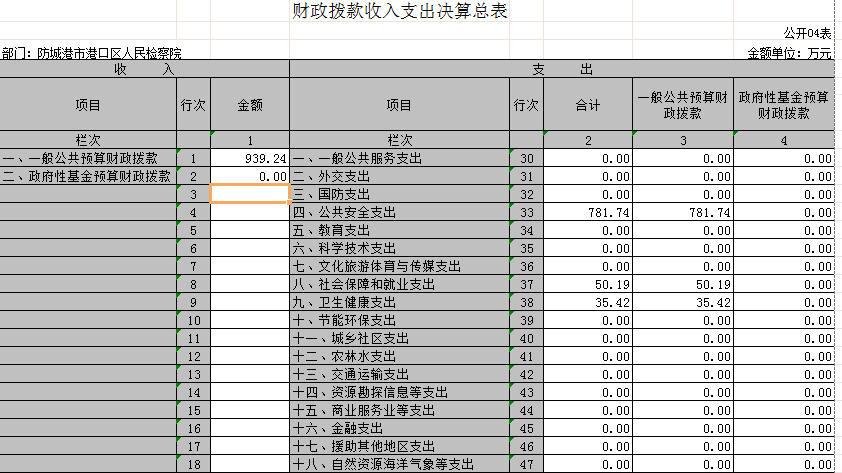The image size is (842, 473).
Task: Select the 政府性基金预算财政拨款 column header
Action: [x=783, y=105]
